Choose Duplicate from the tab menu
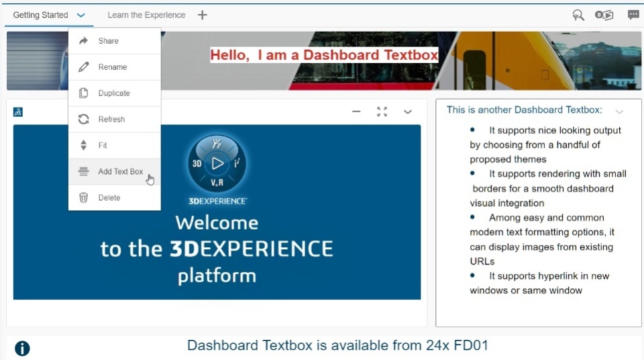This screenshot has width=644, height=360. [x=115, y=93]
